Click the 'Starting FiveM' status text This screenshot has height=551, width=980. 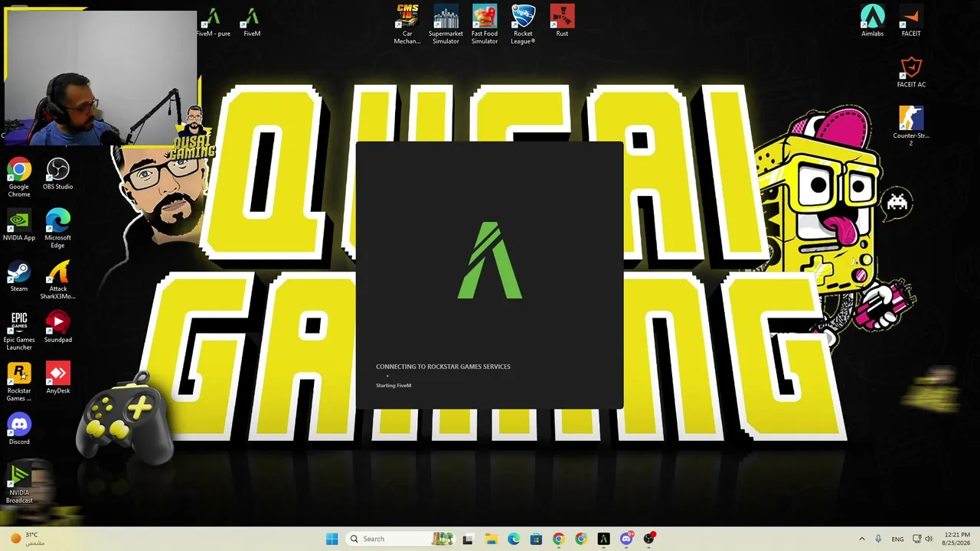click(x=394, y=386)
